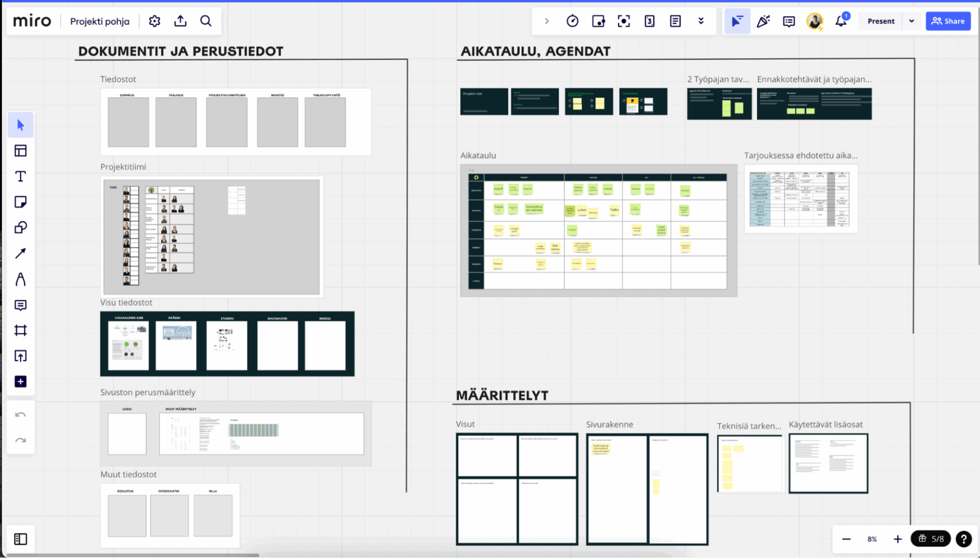Zoom out with the minus button

(846, 539)
